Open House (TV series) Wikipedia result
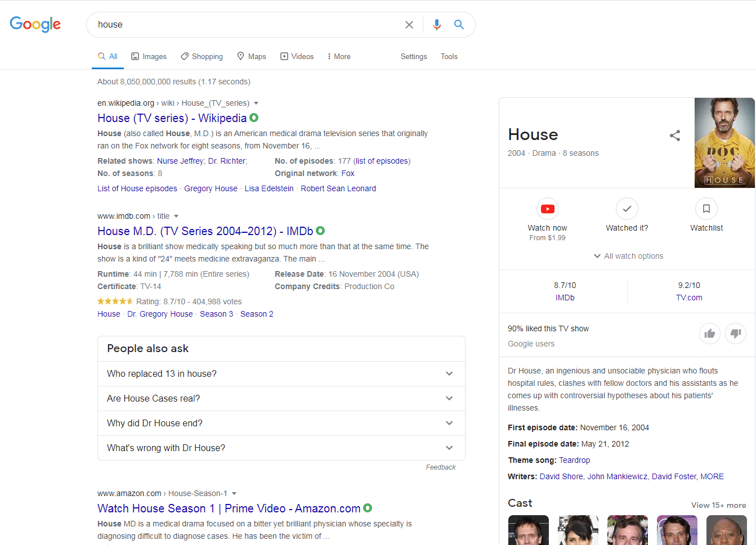The image size is (756, 545). 172,118
